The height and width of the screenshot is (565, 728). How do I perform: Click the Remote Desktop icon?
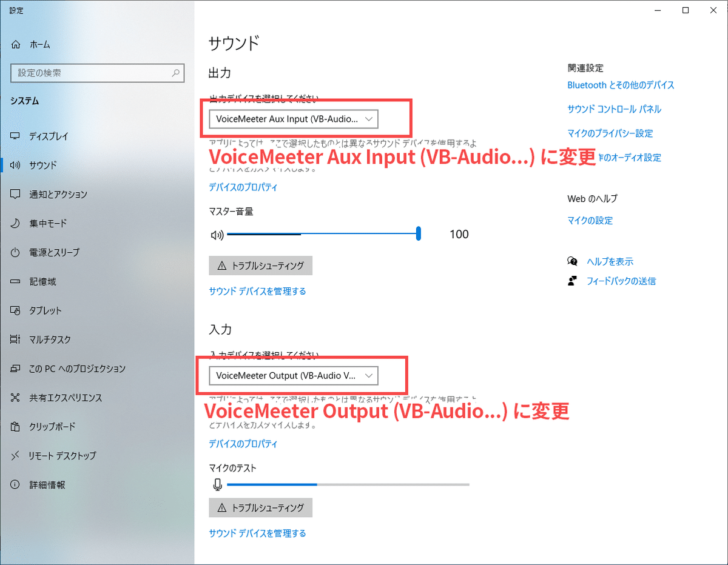[x=16, y=456]
